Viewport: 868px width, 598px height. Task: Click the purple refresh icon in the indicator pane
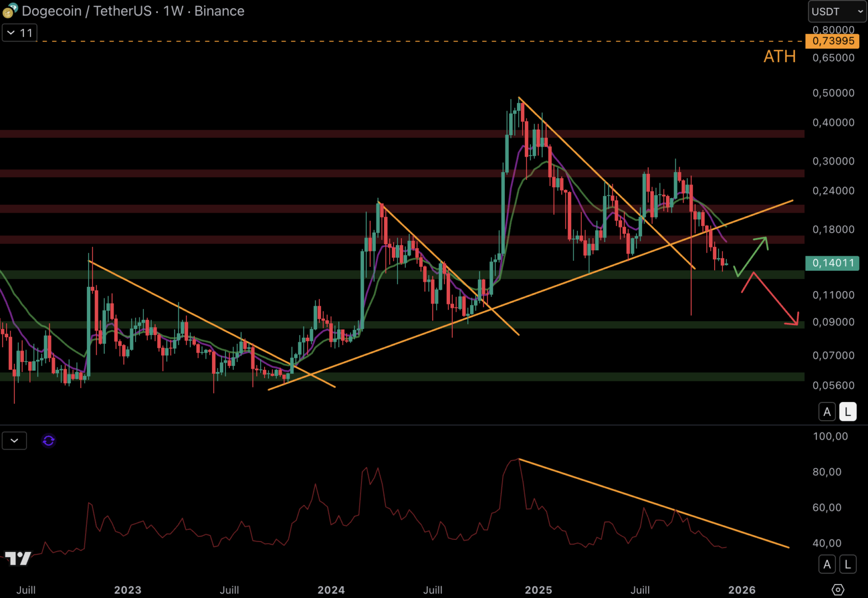[49, 441]
